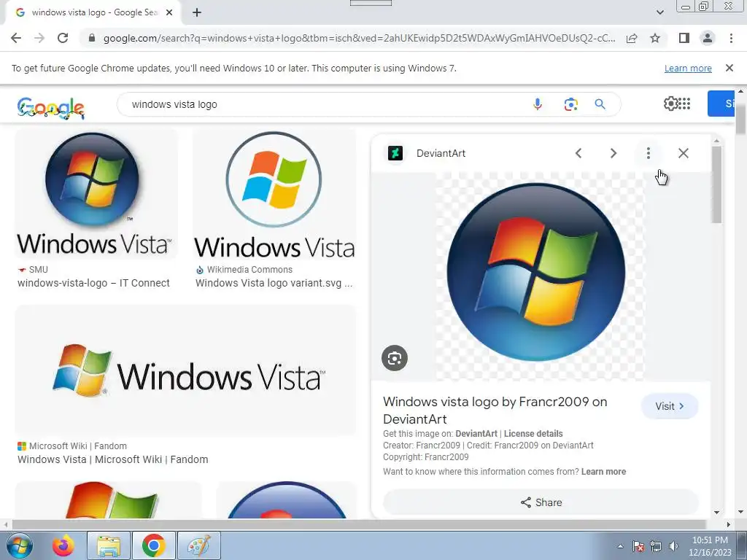Close the DeviantArt image preview panel
The width and height of the screenshot is (747, 560).
point(683,153)
